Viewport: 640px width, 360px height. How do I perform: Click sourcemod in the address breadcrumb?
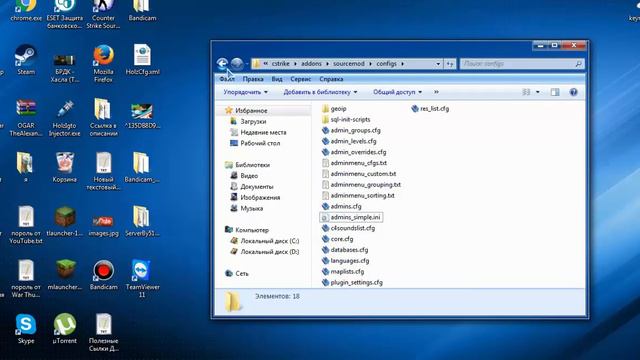(x=349, y=64)
